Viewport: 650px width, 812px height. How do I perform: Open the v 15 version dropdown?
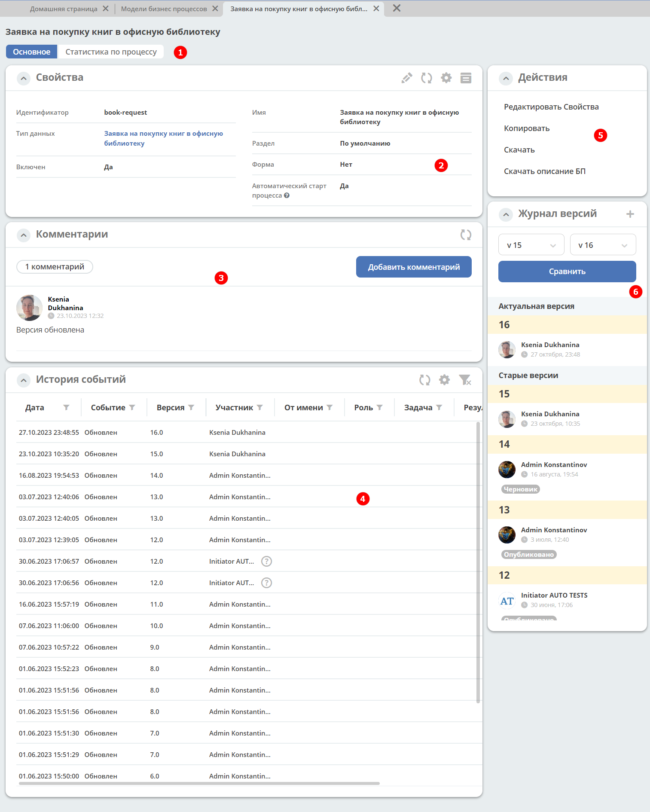[x=531, y=245]
